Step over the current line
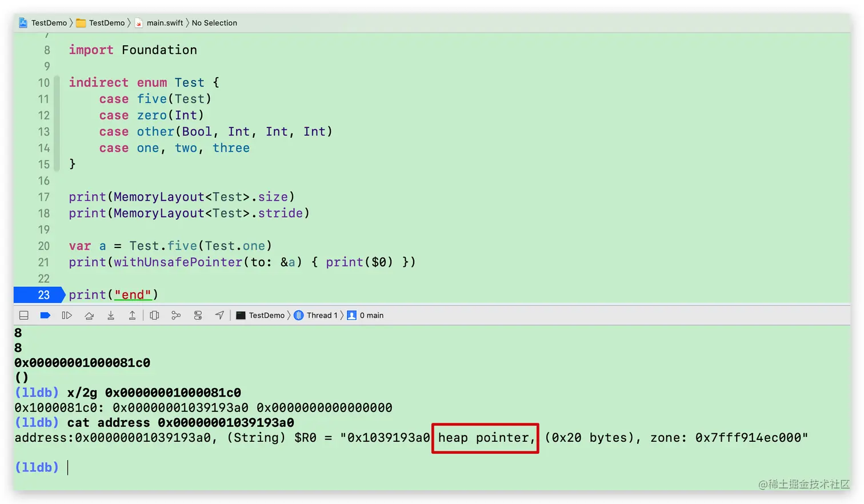Viewport: 864px width, 504px height. point(89,315)
